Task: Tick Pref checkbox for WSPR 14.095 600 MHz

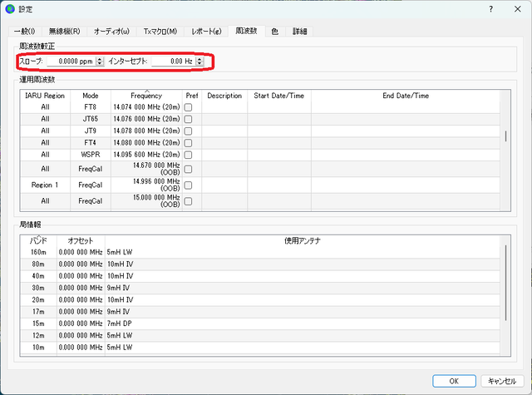Action: coord(188,155)
